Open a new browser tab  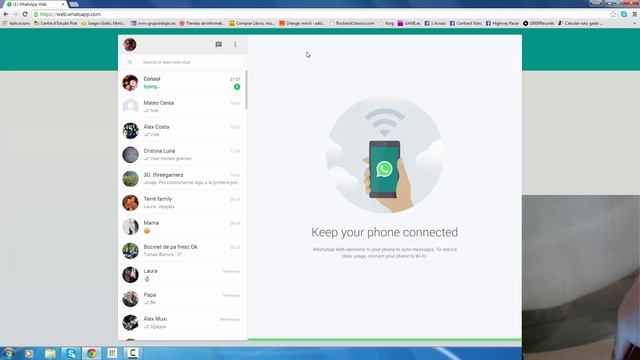pos(73,4)
